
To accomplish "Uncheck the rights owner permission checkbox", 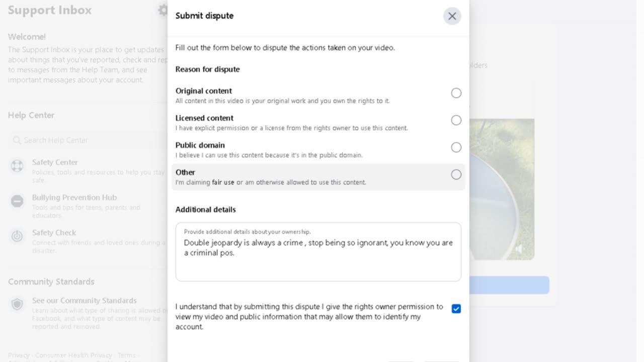I will tap(456, 309).
